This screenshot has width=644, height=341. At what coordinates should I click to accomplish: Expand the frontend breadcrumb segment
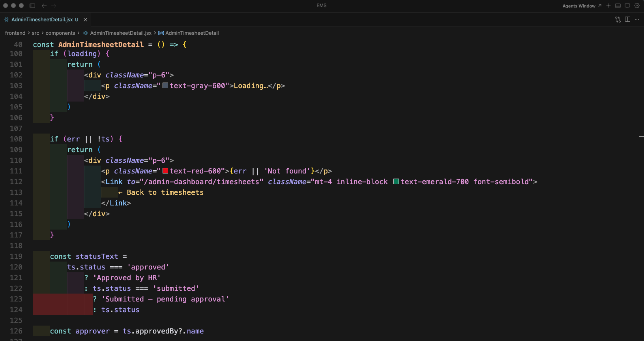point(15,33)
